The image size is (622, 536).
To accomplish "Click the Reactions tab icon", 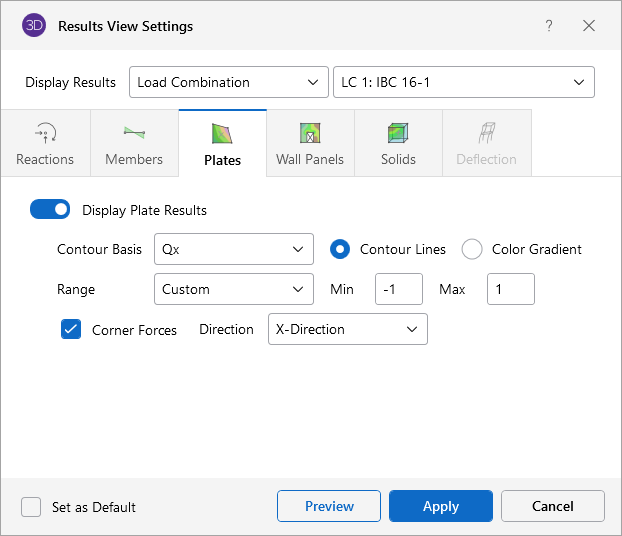I will 45,132.
